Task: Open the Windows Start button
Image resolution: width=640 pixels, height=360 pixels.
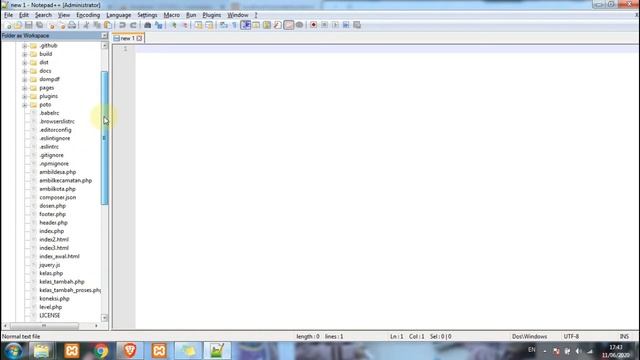Action: [13, 351]
